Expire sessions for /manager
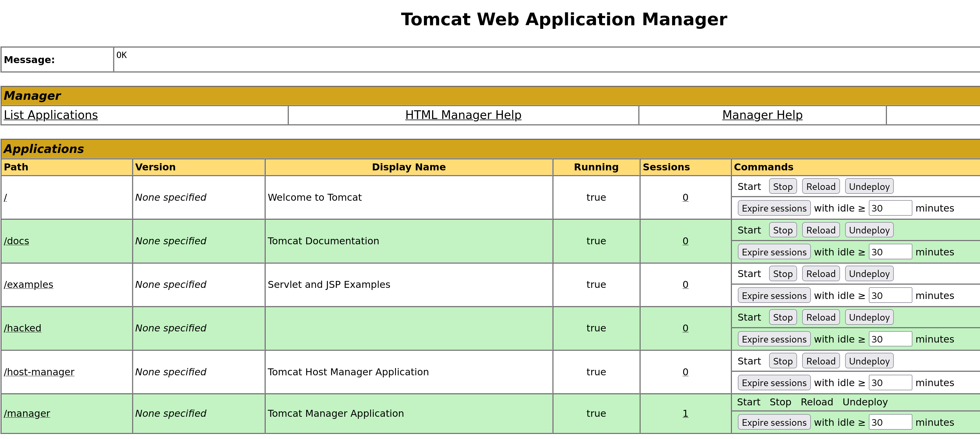Viewport: 980px width, 439px height. 774,422
